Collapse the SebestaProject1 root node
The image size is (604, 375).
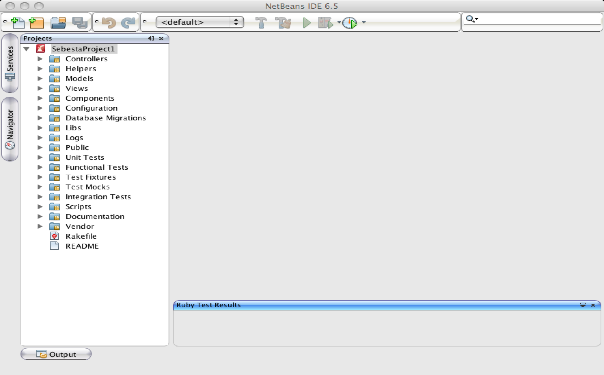click(x=27, y=49)
